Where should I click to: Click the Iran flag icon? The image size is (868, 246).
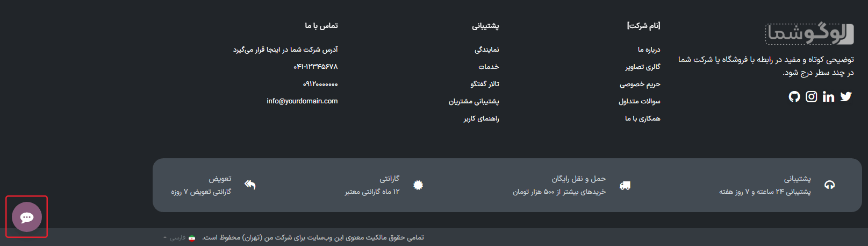[192, 238]
